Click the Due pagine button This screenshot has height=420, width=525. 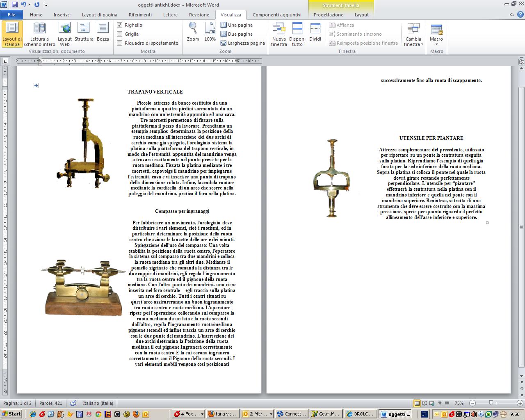click(237, 34)
